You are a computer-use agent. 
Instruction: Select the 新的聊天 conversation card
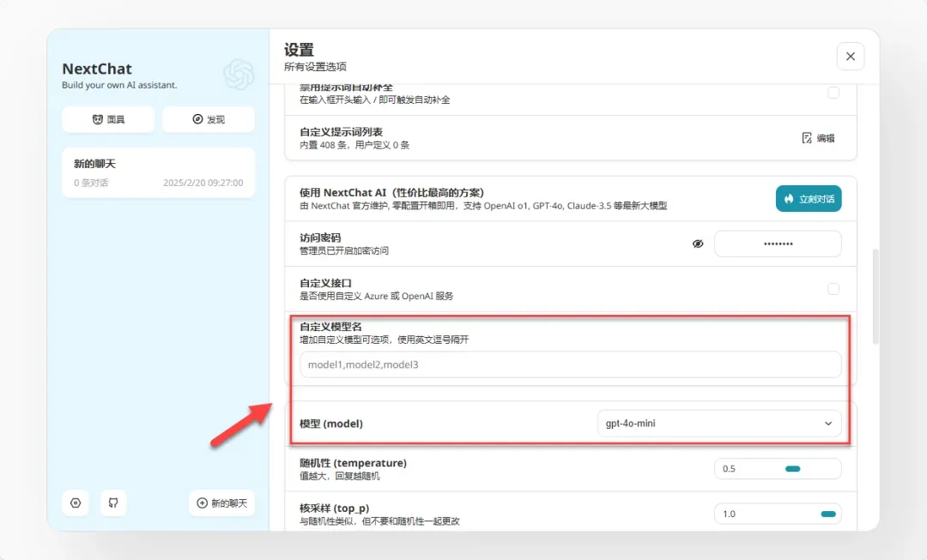tap(159, 172)
